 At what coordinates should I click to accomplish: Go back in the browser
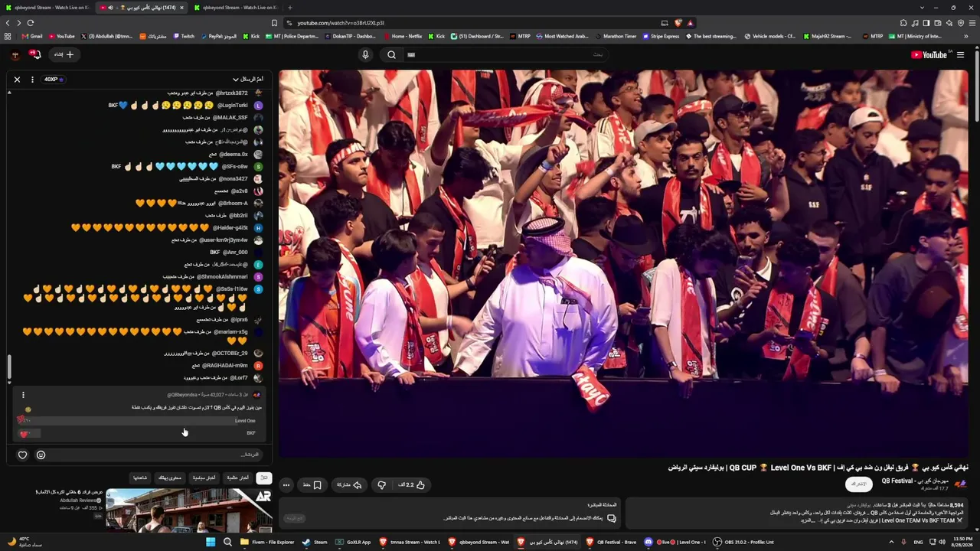pos(8,23)
